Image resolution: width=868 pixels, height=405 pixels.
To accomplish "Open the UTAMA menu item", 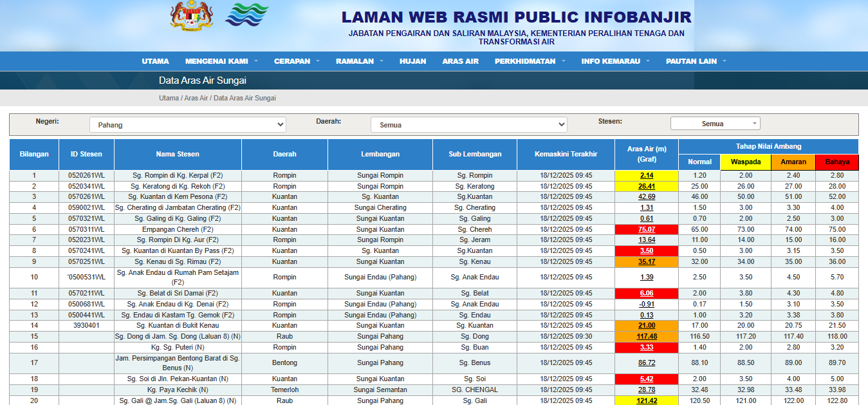I will click(155, 61).
